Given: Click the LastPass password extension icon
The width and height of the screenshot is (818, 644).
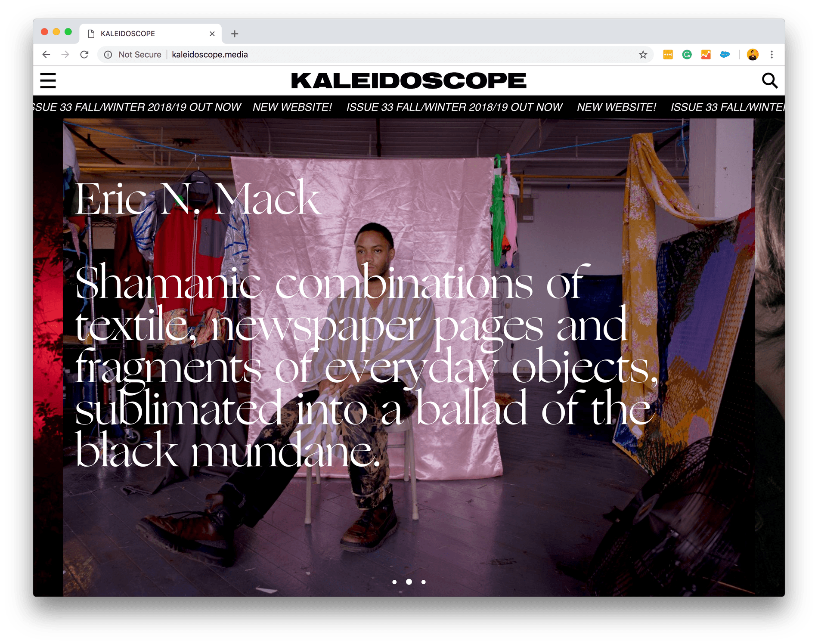Looking at the screenshot, I should pyautogui.click(x=668, y=55).
